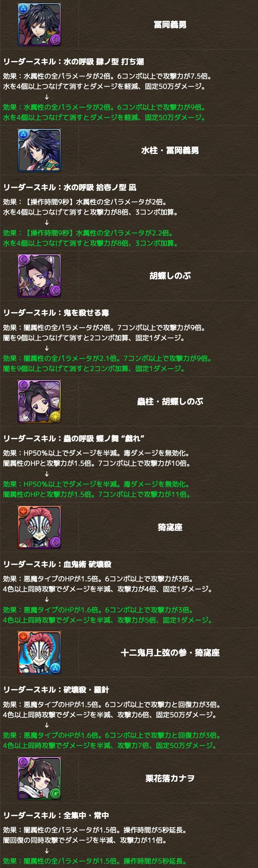The height and width of the screenshot is (868, 258).
Task: Select leader skill title 鬼を殺せる毒
Action: pyautogui.click(x=86, y=313)
